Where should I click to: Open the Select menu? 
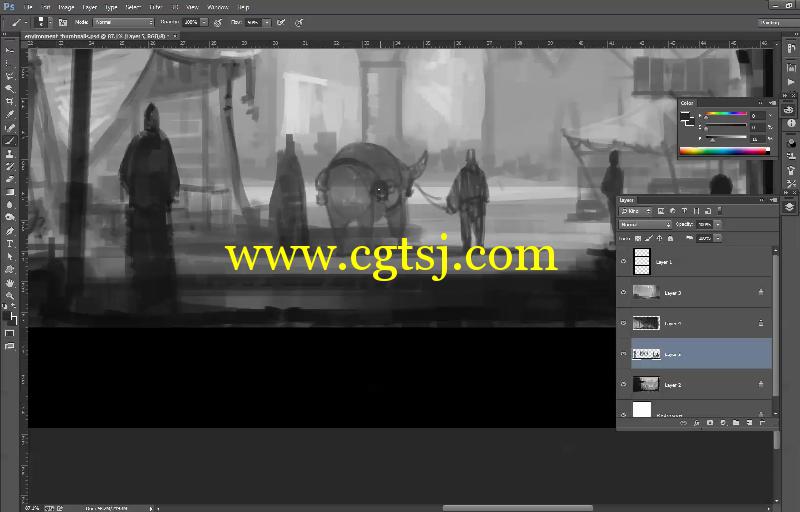tap(133, 7)
